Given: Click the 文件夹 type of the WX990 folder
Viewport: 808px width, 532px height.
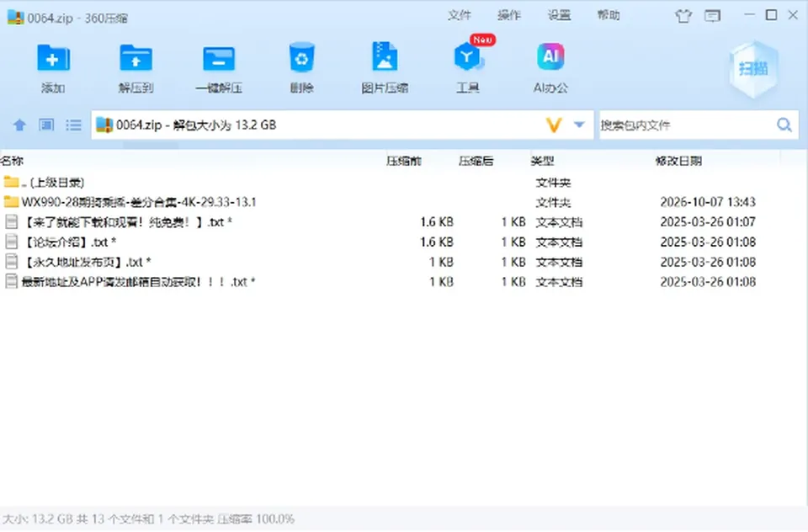Looking at the screenshot, I should point(554,202).
